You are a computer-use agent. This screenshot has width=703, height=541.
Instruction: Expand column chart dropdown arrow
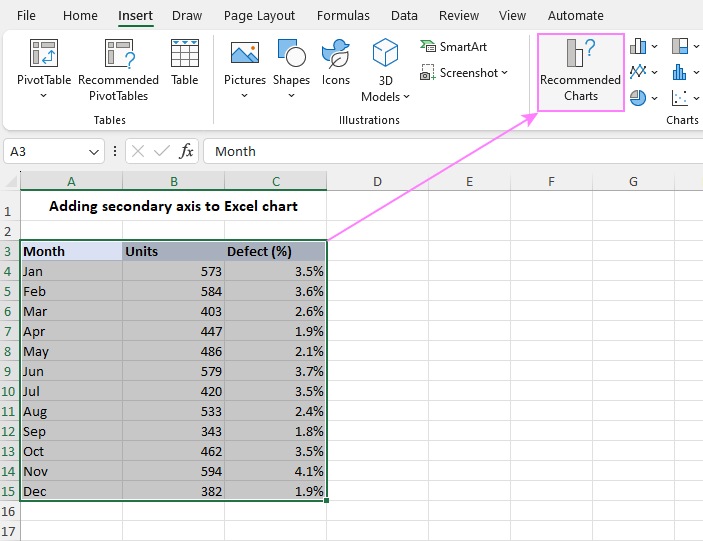click(655, 46)
